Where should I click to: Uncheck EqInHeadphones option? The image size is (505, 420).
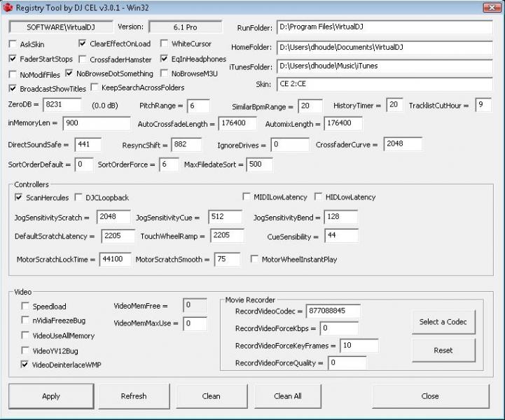point(165,59)
